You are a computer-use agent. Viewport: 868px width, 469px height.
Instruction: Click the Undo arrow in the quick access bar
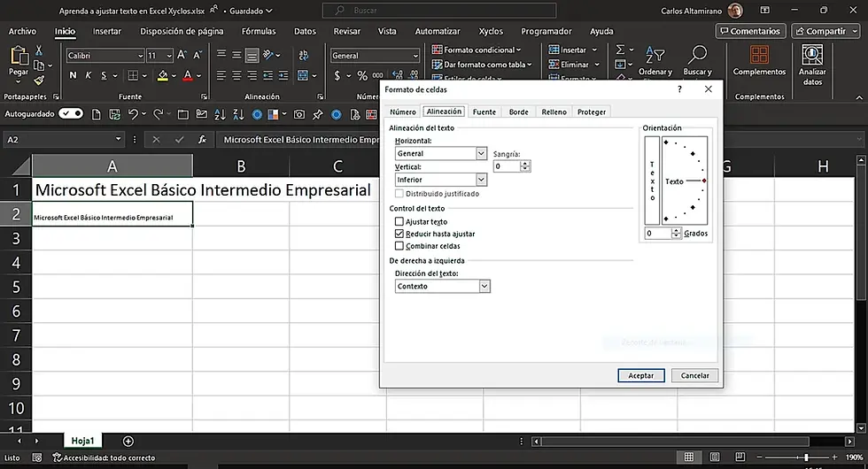coord(133,114)
